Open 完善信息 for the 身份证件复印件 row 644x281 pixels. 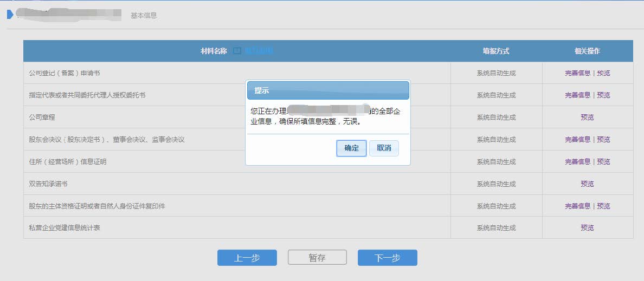(x=577, y=206)
